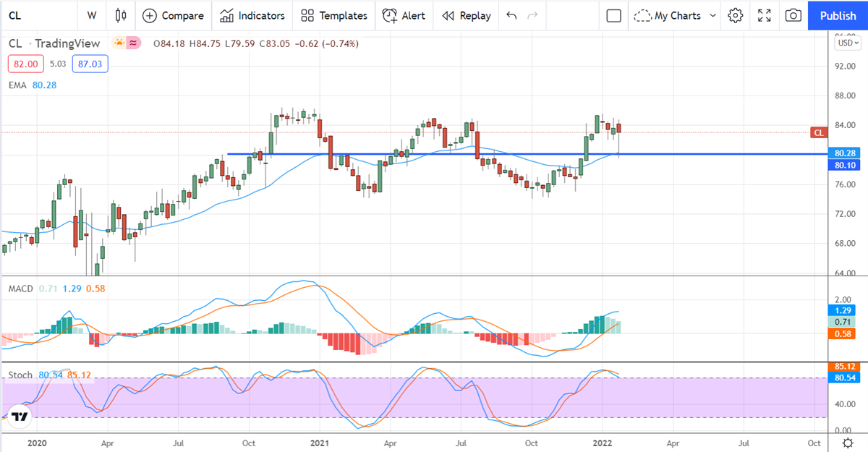Click the Compare symbol button
This screenshot has width=868, height=452.
(x=172, y=15)
